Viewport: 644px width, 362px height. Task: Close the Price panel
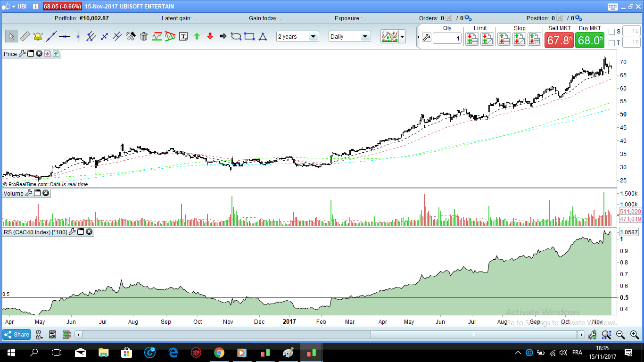[39, 54]
